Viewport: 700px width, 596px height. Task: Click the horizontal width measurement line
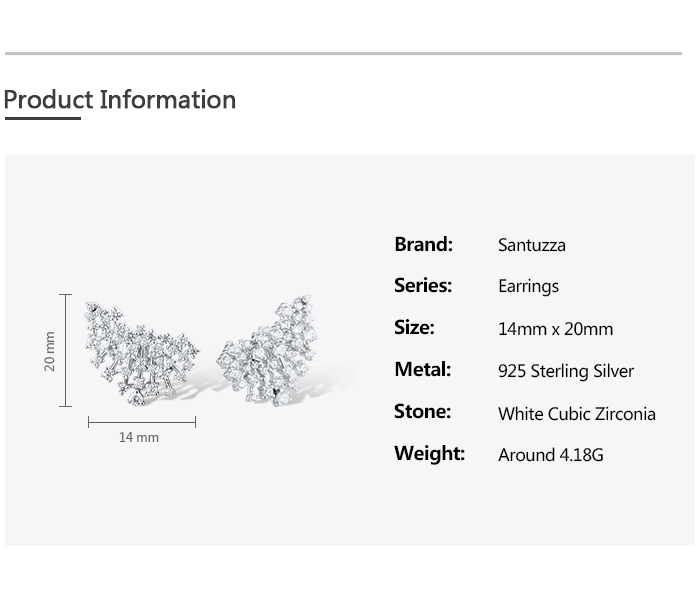click(x=141, y=422)
